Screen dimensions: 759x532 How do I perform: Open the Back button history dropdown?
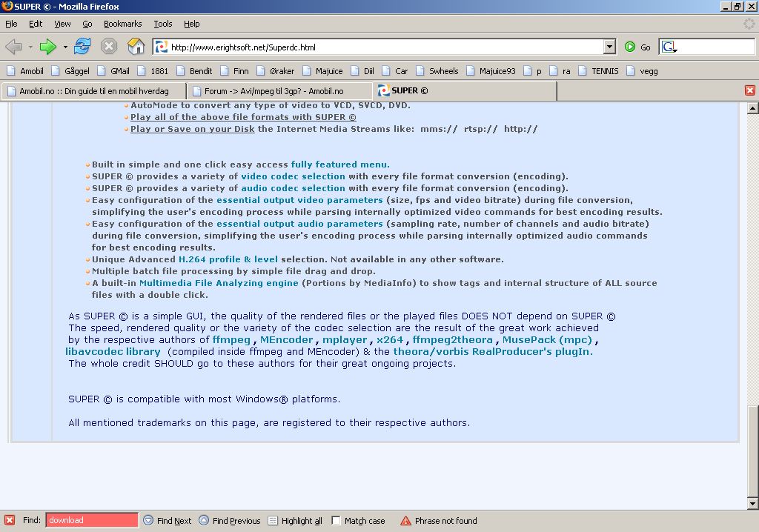(x=30, y=47)
